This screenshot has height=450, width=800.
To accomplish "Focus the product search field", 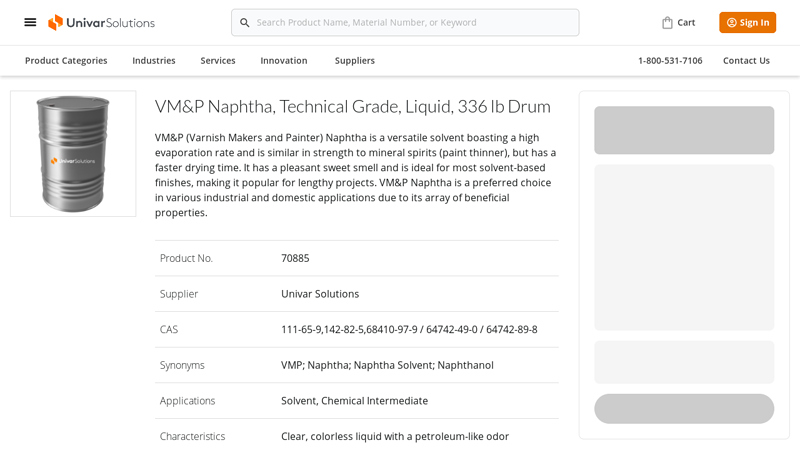I will tap(405, 22).
